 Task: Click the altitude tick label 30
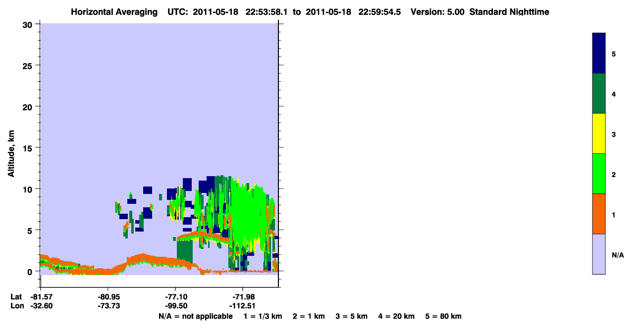pyautogui.click(x=29, y=24)
